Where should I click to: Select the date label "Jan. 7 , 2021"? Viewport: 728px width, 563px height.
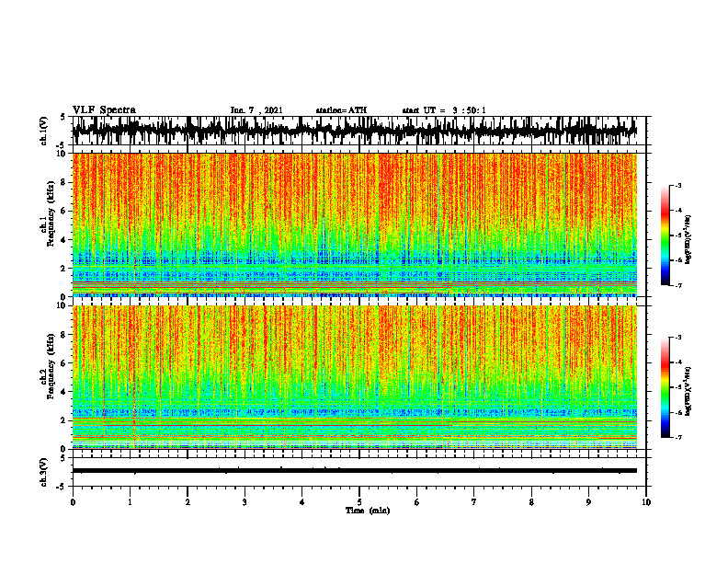(256, 110)
